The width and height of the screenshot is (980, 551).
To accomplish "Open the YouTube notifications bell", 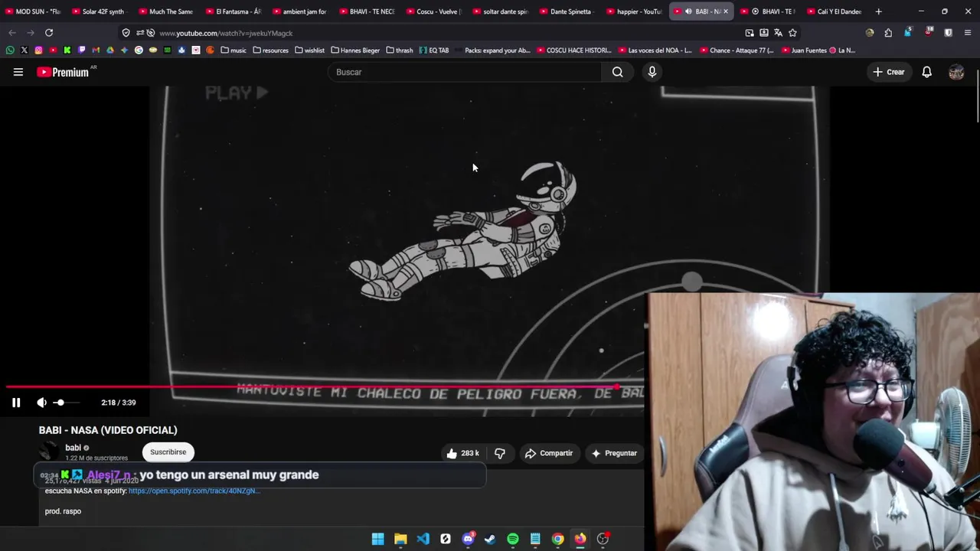I will [x=926, y=72].
